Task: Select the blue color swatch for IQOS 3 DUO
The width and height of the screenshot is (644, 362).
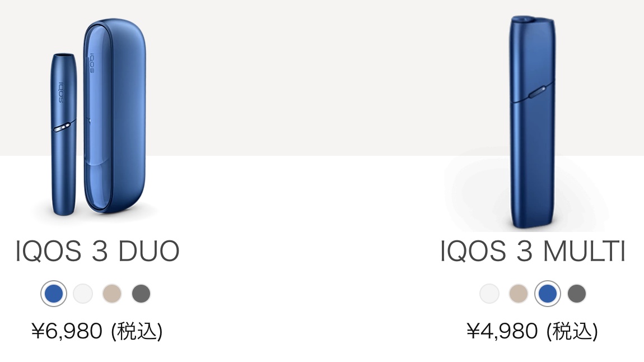Action: [54, 294]
